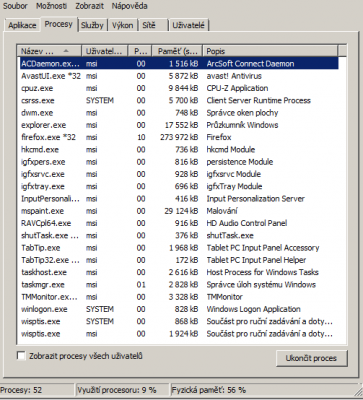Select the InputPersonali... process row
Viewport: 363px width, 400px height.
click(x=179, y=199)
